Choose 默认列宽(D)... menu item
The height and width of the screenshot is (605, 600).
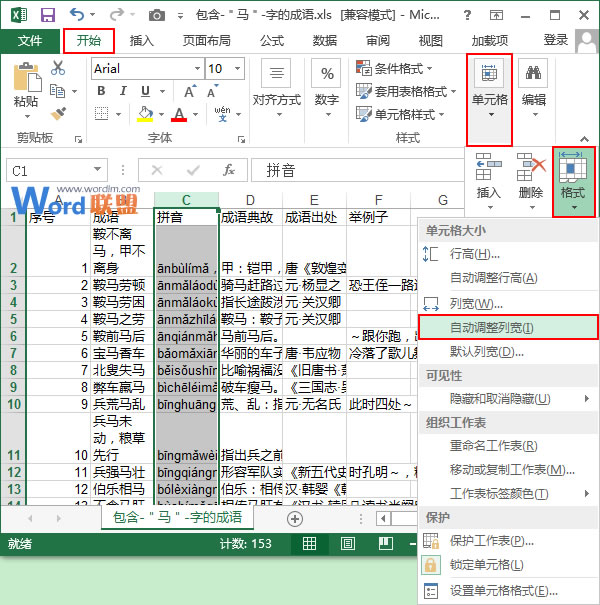pos(508,352)
